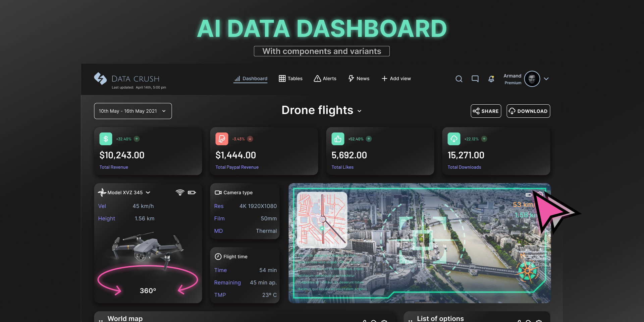
Task: Switch to the Tables tab
Action: pos(290,78)
